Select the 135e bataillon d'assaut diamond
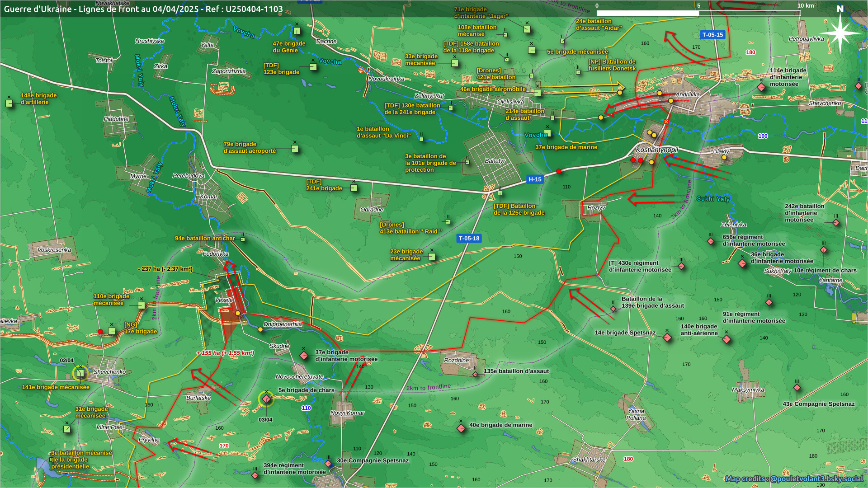The image size is (868, 488). [x=475, y=374]
